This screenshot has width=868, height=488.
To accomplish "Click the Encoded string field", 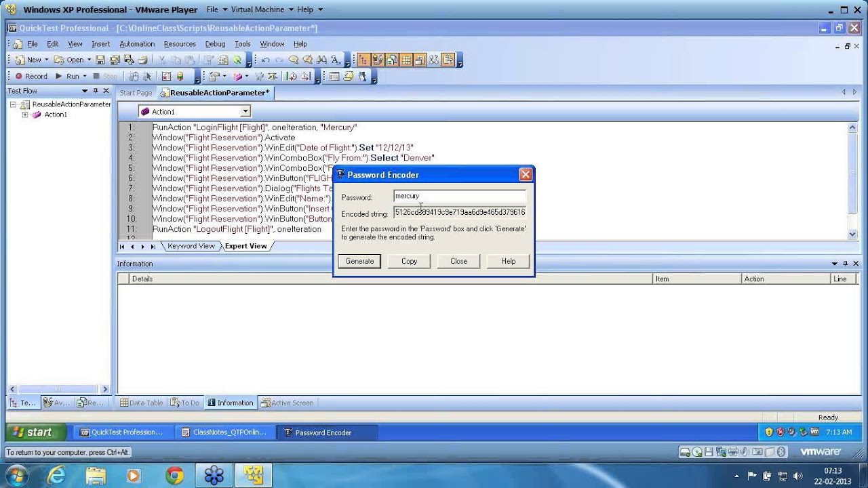I will tap(460, 213).
